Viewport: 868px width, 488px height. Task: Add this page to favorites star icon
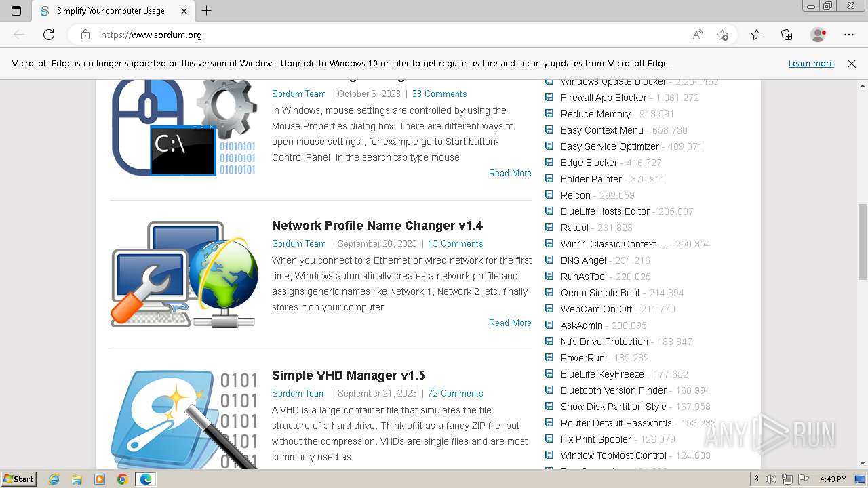[x=722, y=35]
